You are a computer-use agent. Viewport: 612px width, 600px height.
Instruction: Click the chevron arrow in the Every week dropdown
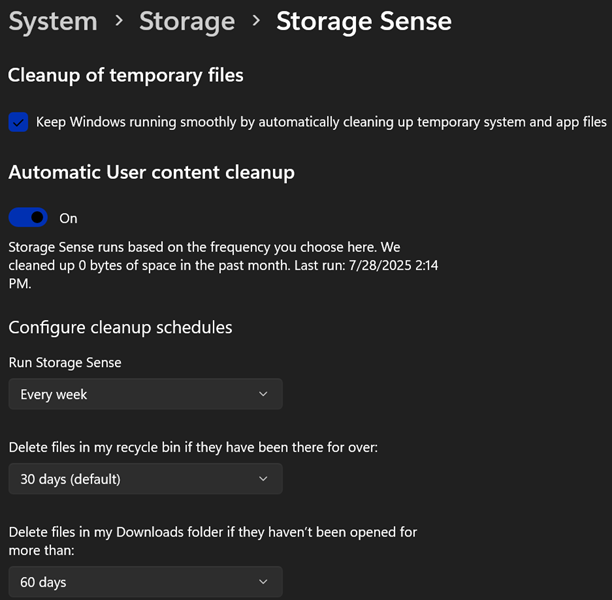[263, 394]
